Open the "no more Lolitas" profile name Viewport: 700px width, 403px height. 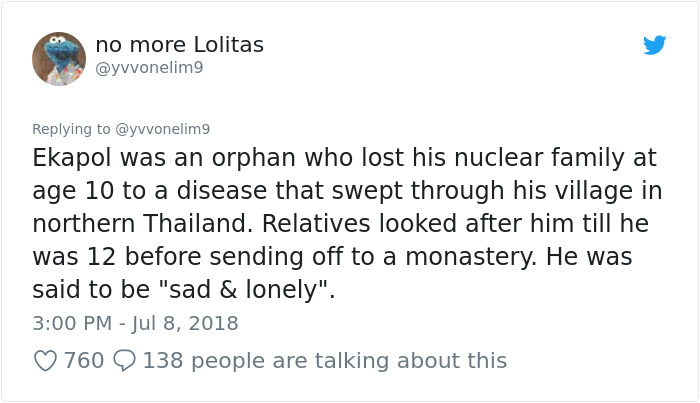click(x=180, y=45)
